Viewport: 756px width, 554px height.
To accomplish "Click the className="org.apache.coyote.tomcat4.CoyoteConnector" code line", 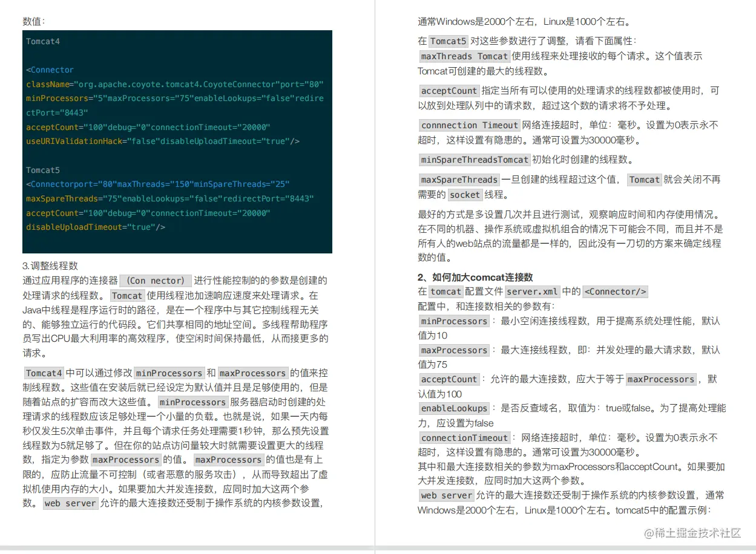I will click(175, 84).
